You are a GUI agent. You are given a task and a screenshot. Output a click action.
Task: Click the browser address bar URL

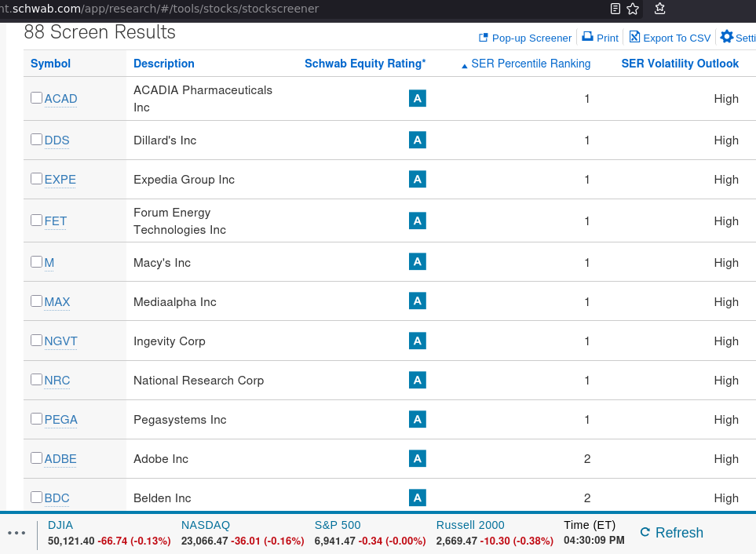coord(159,9)
